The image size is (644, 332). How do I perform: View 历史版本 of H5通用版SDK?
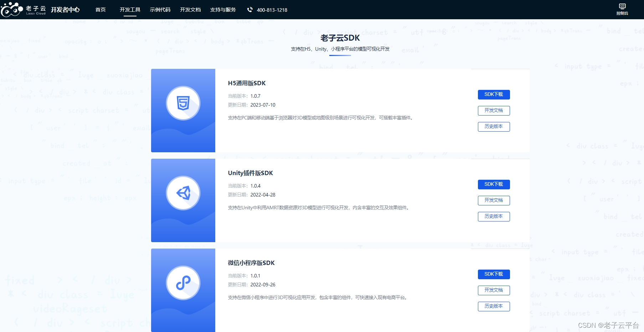point(494,127)
